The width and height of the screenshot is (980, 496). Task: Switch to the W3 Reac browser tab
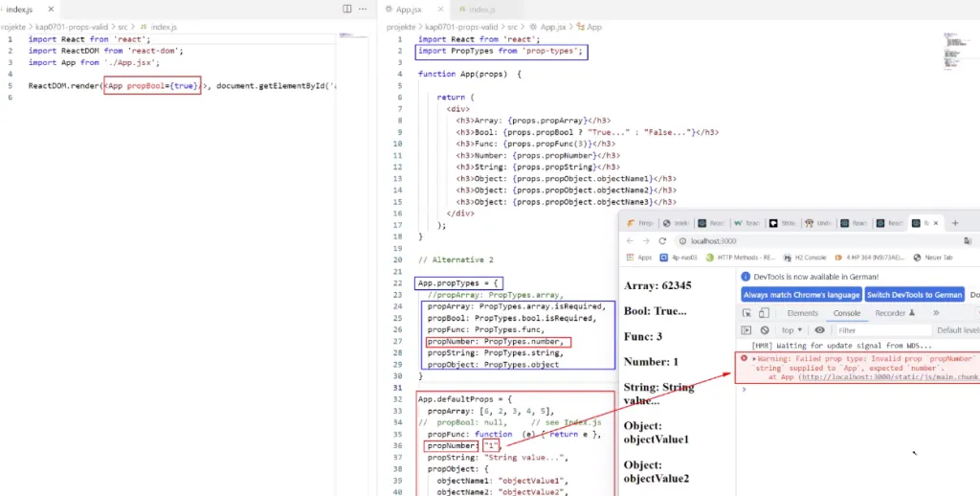[x=746, y=223]
